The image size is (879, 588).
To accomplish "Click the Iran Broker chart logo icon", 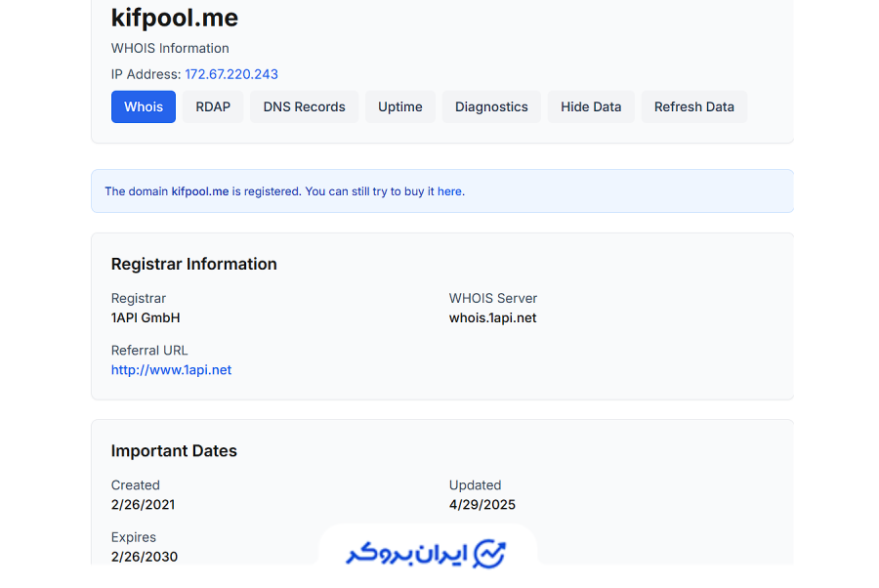I will click(x=486, y=553).
